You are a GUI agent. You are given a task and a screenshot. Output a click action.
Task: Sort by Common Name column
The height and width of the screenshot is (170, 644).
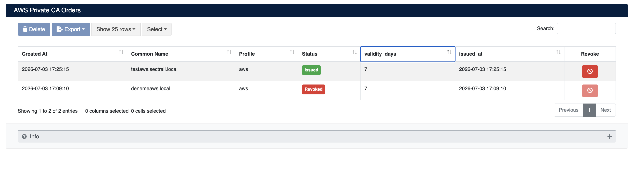(x=181, y=54)
